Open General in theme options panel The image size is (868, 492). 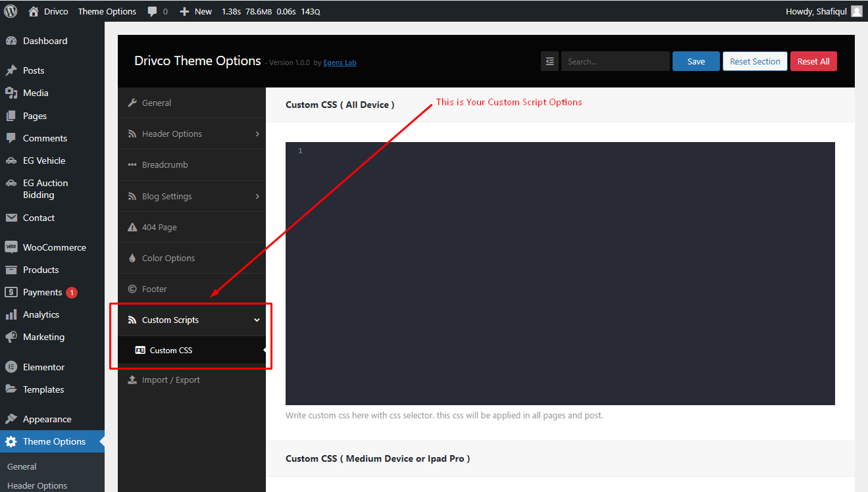click(x=191, y=103)
